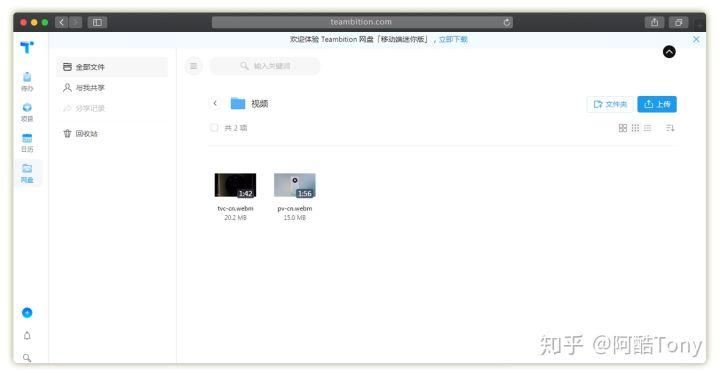720x377 pixels.
Task: Go forward in the Safari browser
Action: (75, 22)
